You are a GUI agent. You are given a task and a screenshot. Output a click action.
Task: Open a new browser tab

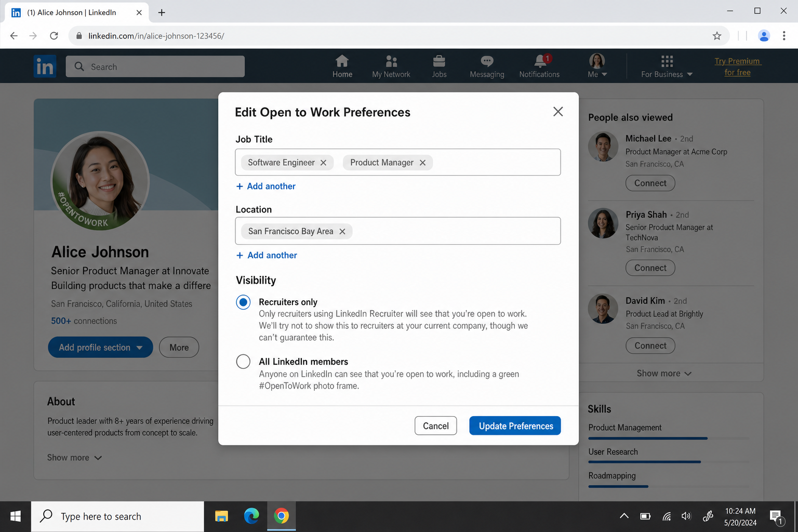point(162,12)
